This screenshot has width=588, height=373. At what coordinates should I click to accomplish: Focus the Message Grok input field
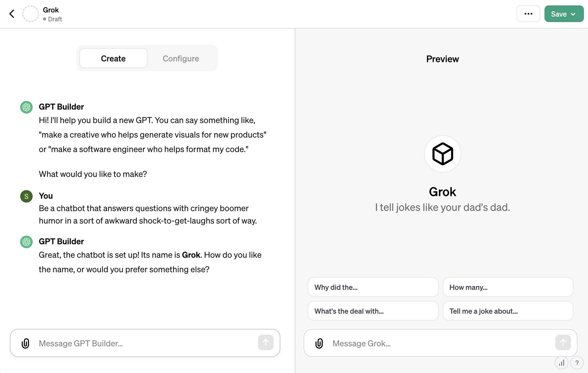[440, 343]
